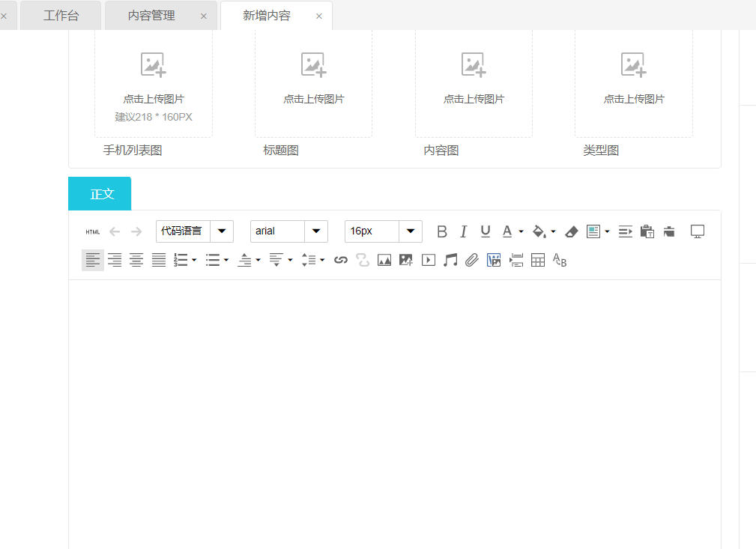This screenshot has width=756, height=549.
Task: Click the insert music note icon
Action: pos(450,261)
